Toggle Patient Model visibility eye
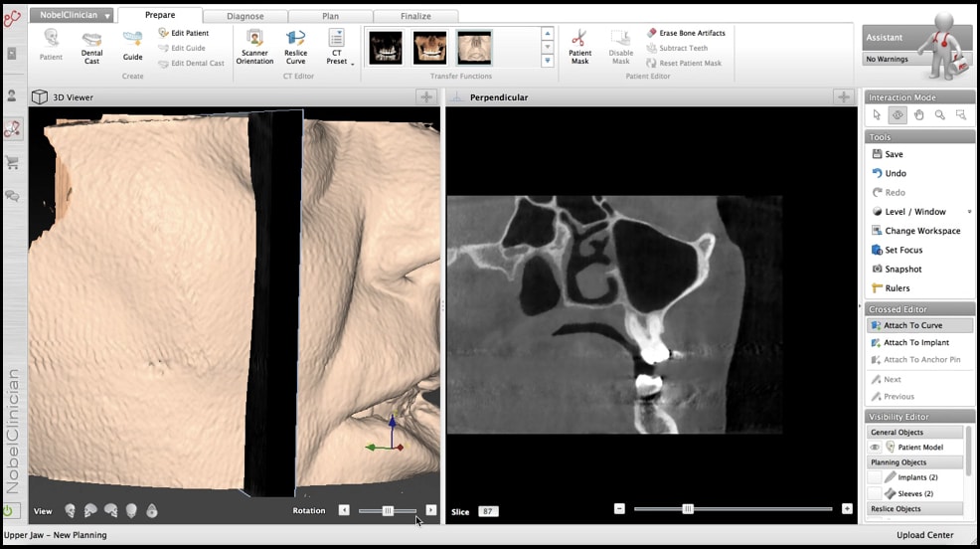This screenshot has height=549, width=980. [875, 448]
